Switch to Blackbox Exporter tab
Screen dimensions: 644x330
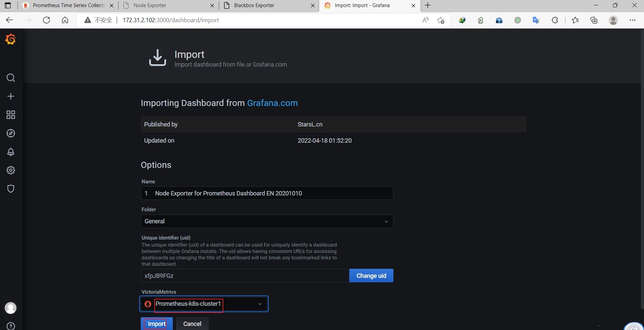269,5
